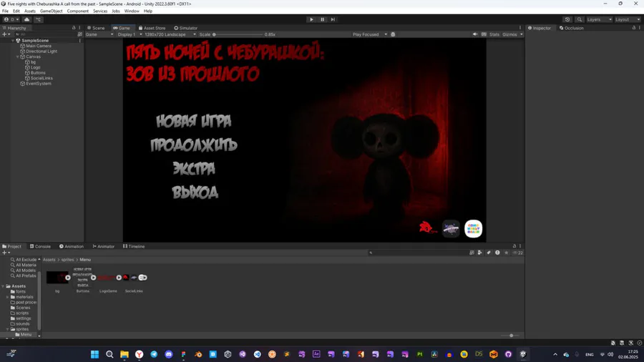Click the Project search-by-log-type icon
The width and height of the screenshot is (644, 362).
(497, 253)
